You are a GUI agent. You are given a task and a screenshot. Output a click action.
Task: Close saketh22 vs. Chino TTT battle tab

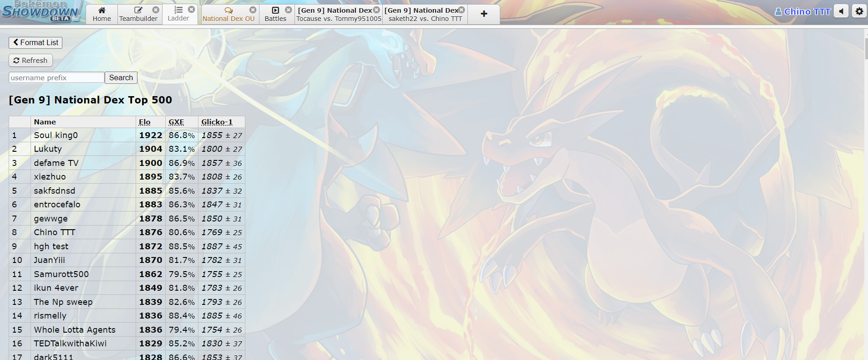462,10
